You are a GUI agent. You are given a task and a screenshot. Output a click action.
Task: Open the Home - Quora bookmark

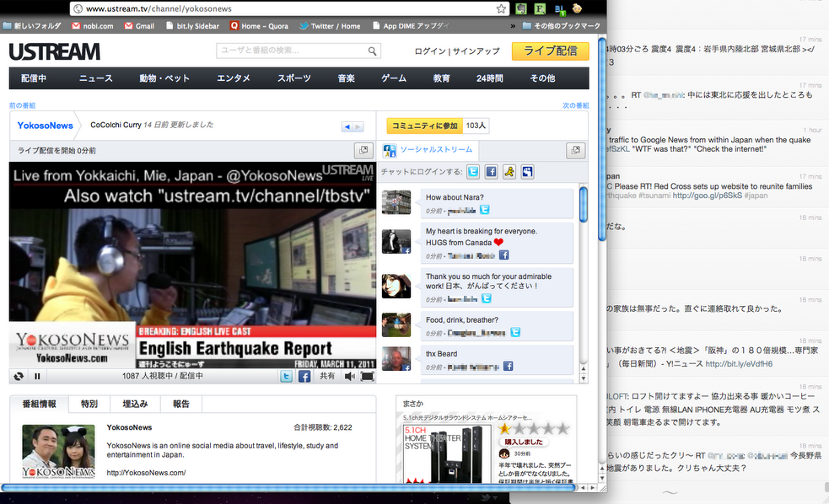260,26
